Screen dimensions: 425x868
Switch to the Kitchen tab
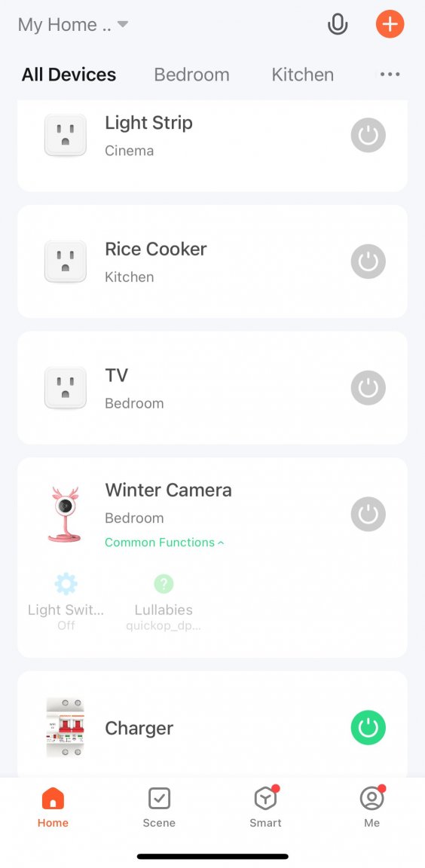tap(303, 75)
